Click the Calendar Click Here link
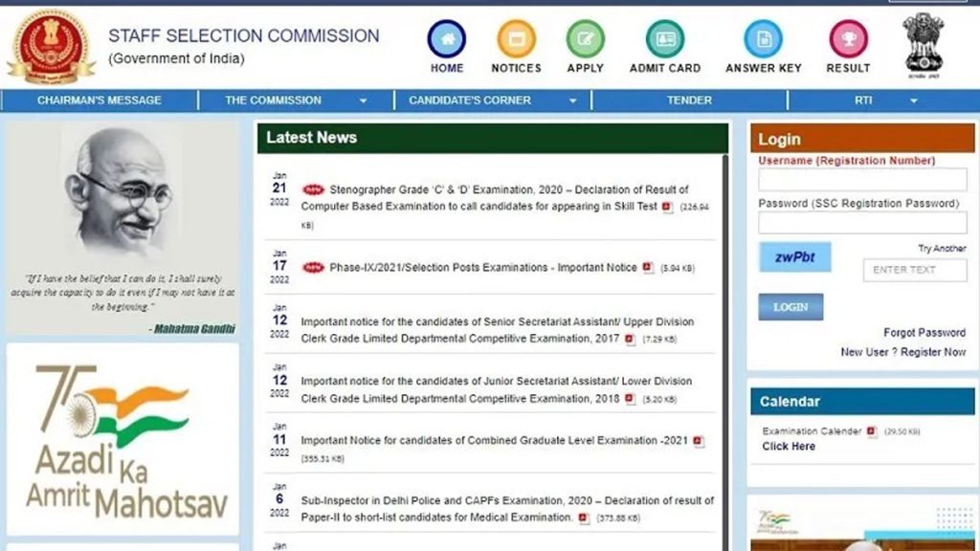This screenshot has width=980, height=551. [789, 446]
